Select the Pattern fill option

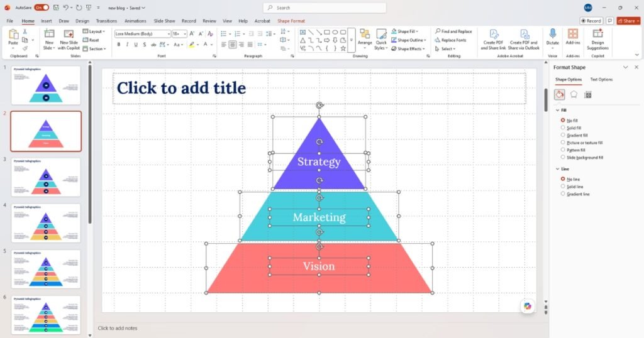pyautogui.click(x=573, y=150)
